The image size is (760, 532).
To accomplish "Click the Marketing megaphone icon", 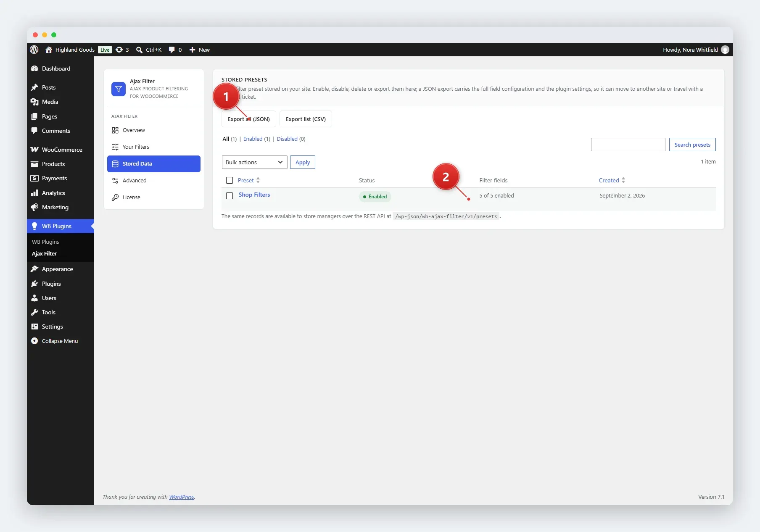I will (34, 207).
